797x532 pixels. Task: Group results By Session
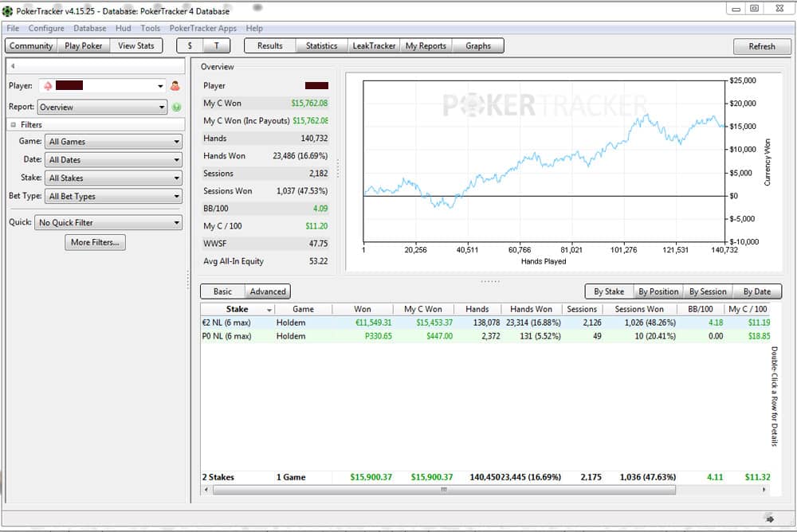[x=708, y=291]
